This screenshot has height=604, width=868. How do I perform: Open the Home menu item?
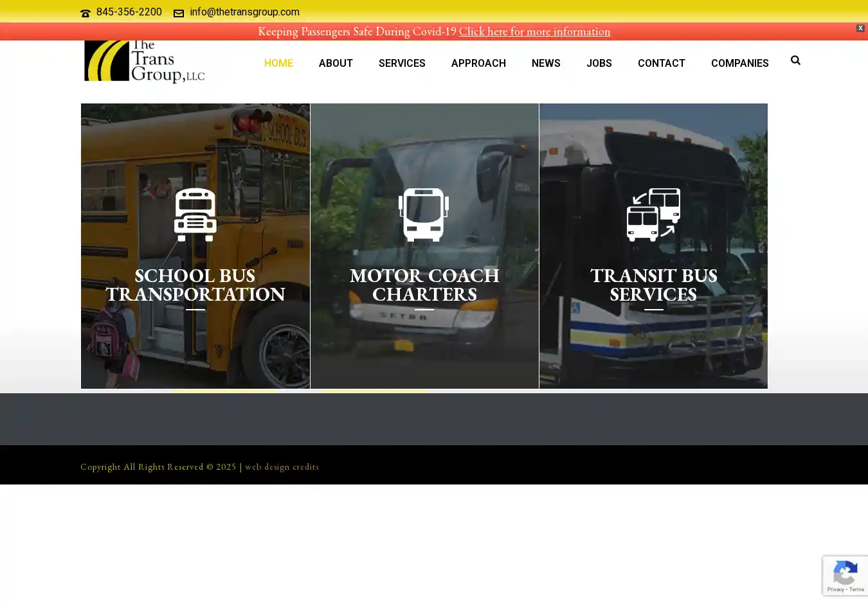[278, 63]
